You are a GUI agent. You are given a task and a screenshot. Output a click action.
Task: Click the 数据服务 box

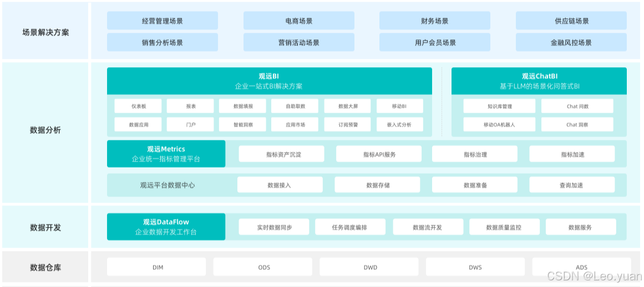(x=581, y=227)
